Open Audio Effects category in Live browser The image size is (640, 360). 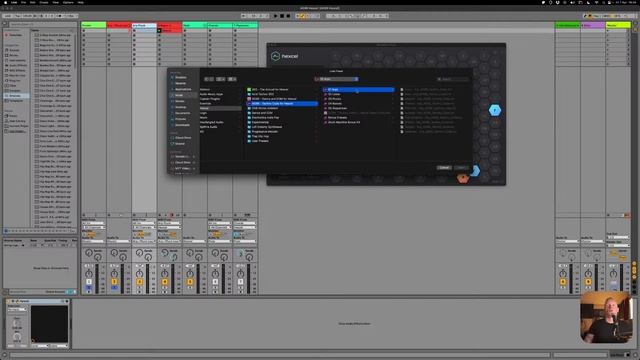coord(17,65)
